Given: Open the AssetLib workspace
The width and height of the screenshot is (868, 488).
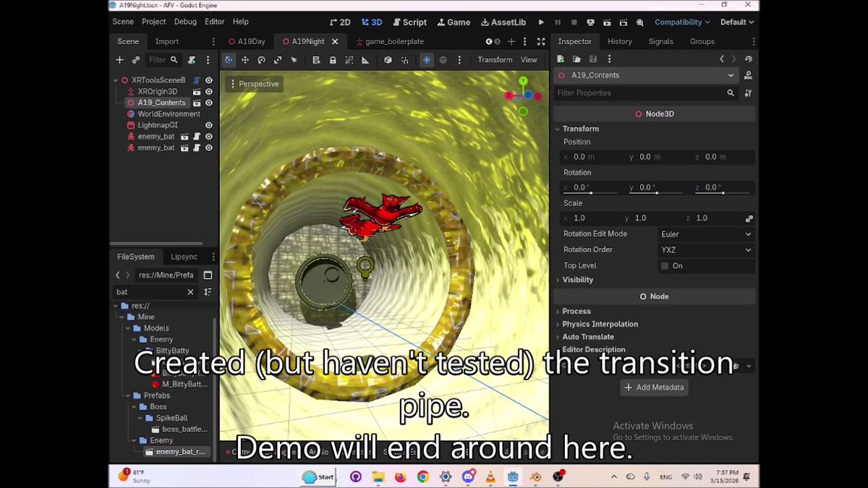Looking at the screenshot, I should [503, 22].
